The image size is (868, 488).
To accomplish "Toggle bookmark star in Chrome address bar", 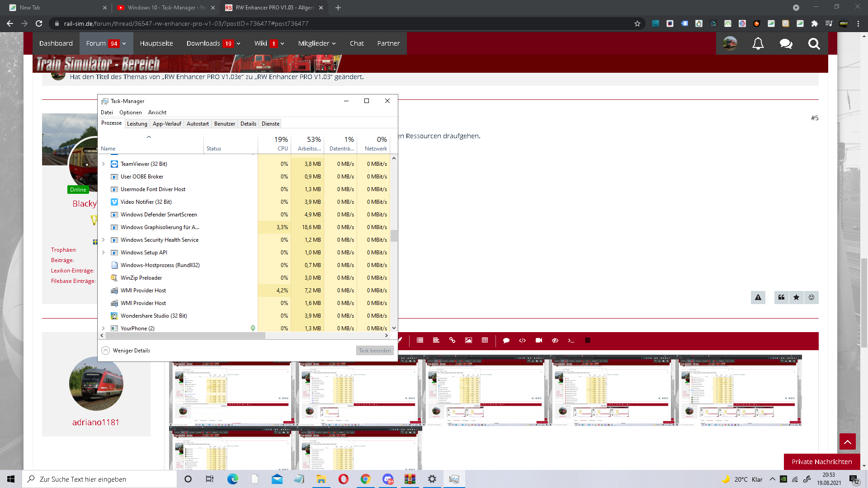I will [x=637, y=23].
